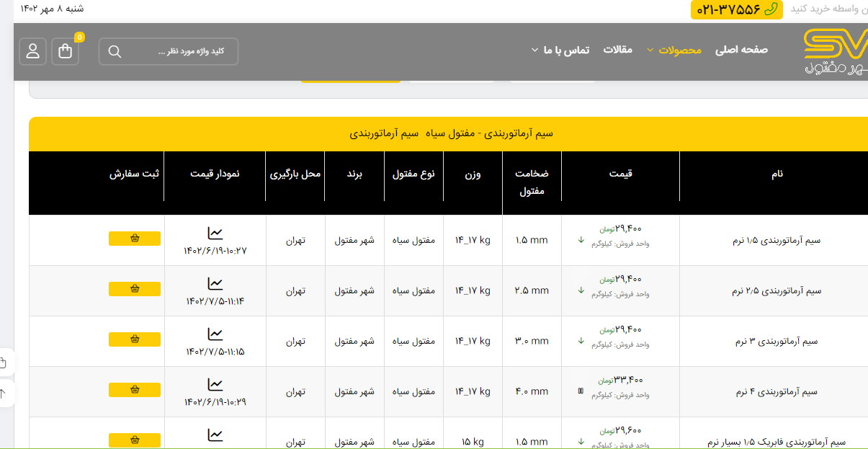Expand the تماس با ما dropdown
Image resolution: width=868 pixels, height=449 pixels.
coord(560,50)
